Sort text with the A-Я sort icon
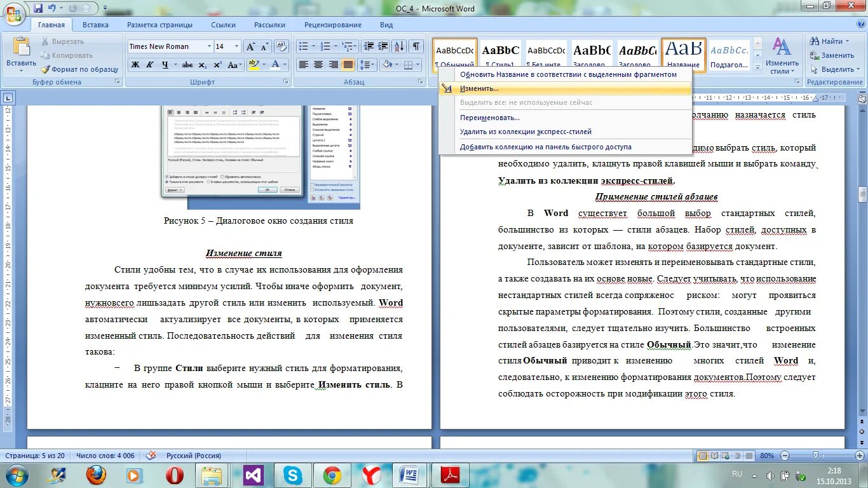Viewport: 868px width, 488px height. tap(399, 46)
